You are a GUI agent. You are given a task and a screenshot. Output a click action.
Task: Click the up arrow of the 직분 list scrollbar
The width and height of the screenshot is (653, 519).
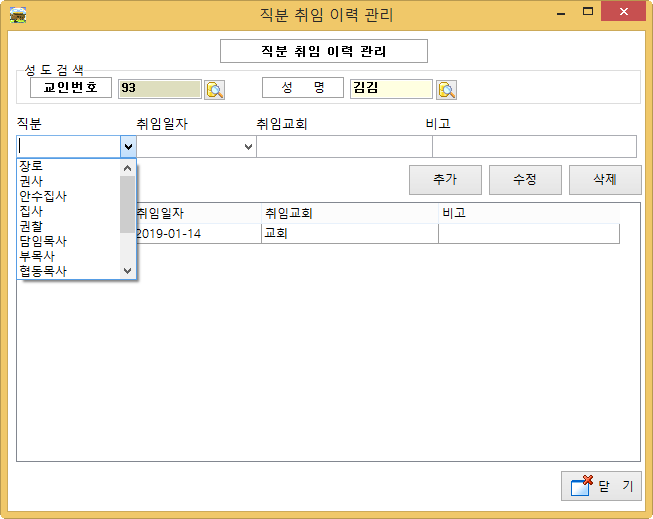[127, 168]
